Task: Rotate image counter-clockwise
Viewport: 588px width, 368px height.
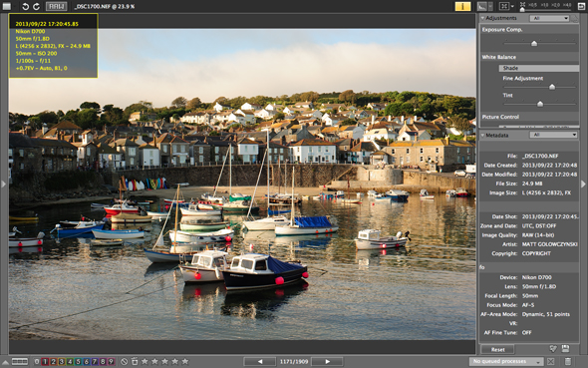Action: pos(25,6)
